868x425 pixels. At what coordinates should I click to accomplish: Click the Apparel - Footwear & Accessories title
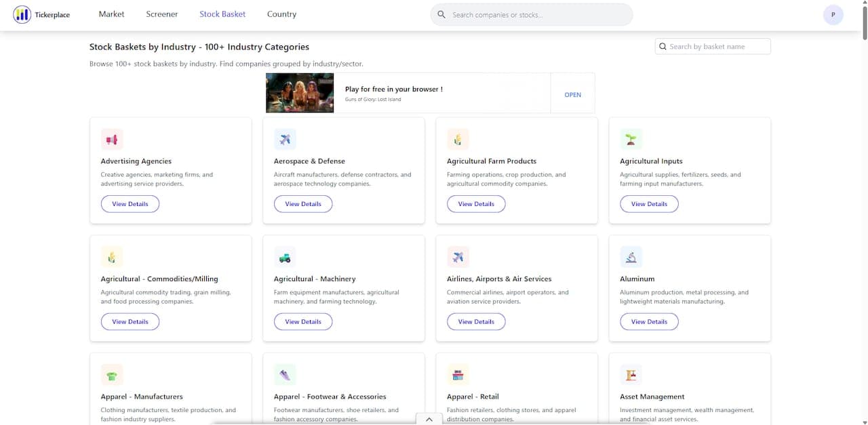[x=330, y=397]
